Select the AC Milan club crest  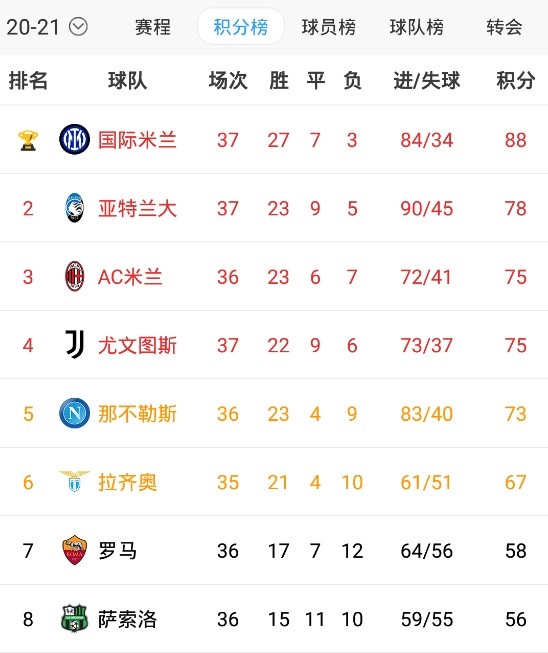(x=75, y=277)
